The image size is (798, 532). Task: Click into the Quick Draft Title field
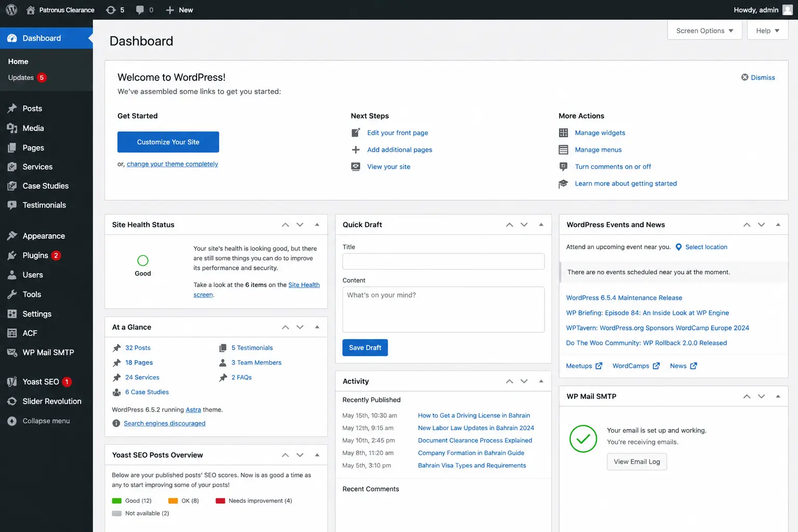(443, 261)
